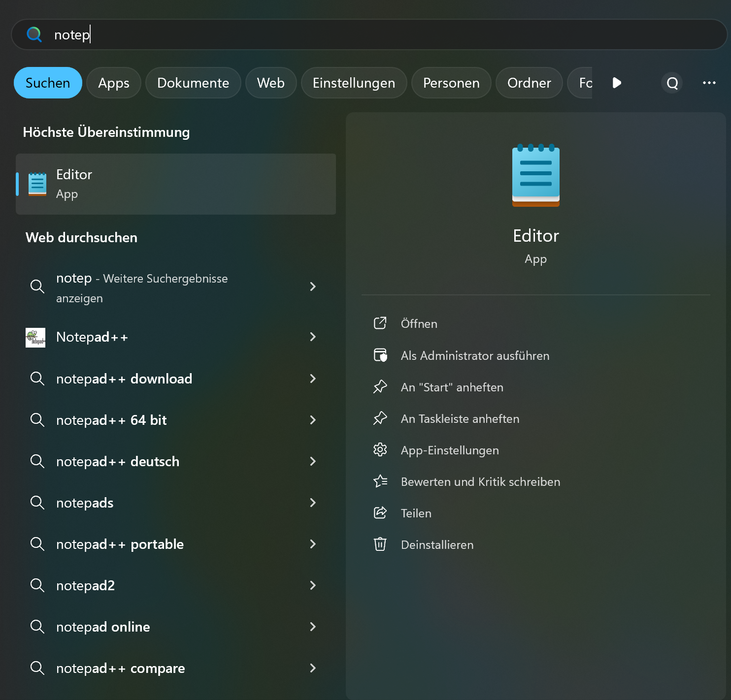
Task: Expand the notep web results chevron
Action: 313,286
